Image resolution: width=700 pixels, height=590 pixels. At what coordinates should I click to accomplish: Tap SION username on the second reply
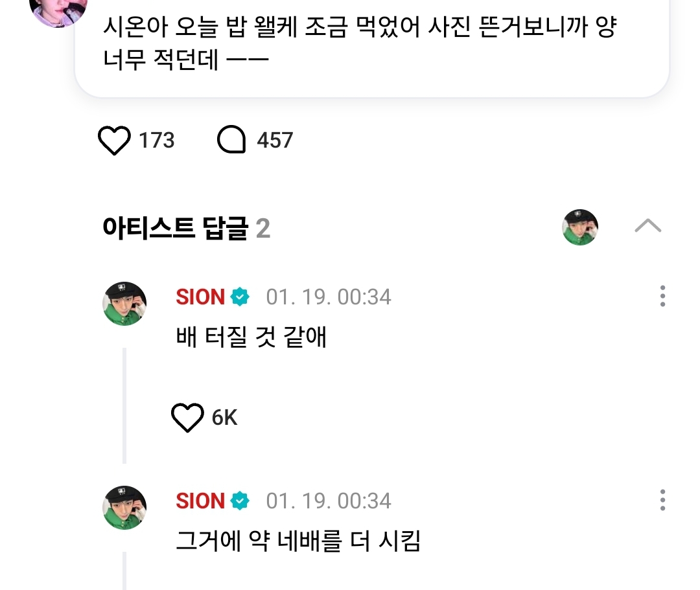(x=200, y=501)
